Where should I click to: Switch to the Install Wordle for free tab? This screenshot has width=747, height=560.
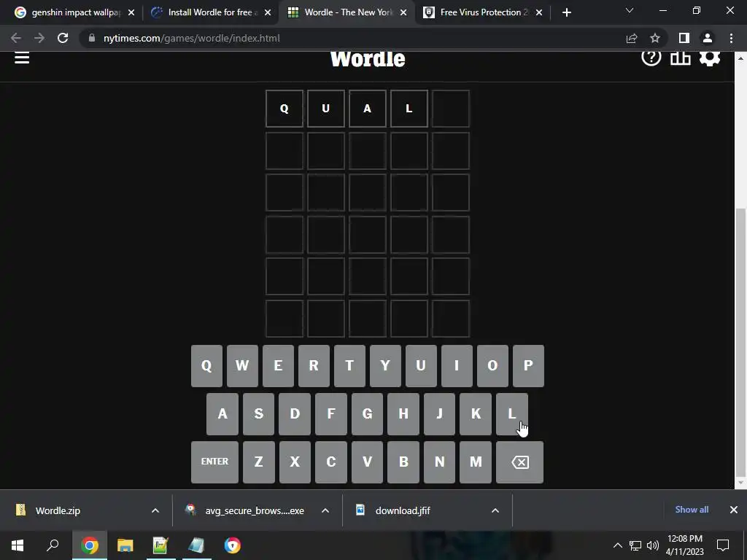211,12
